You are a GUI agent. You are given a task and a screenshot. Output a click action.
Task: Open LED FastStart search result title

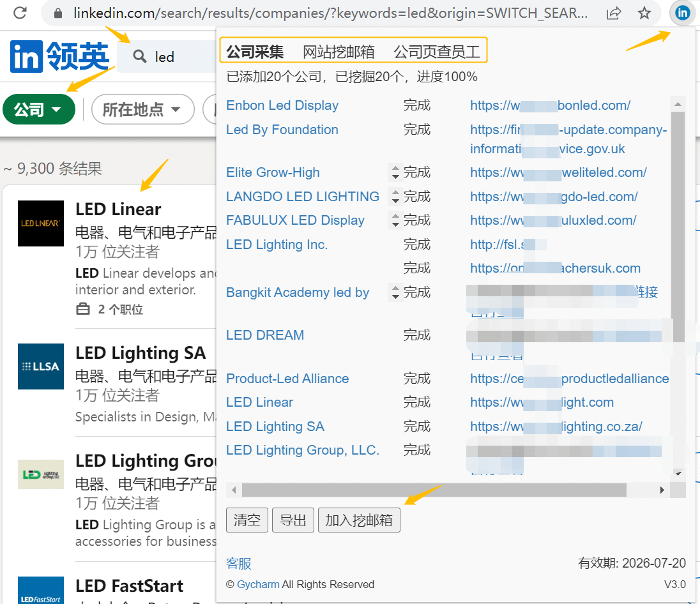[x=129, y=585]
